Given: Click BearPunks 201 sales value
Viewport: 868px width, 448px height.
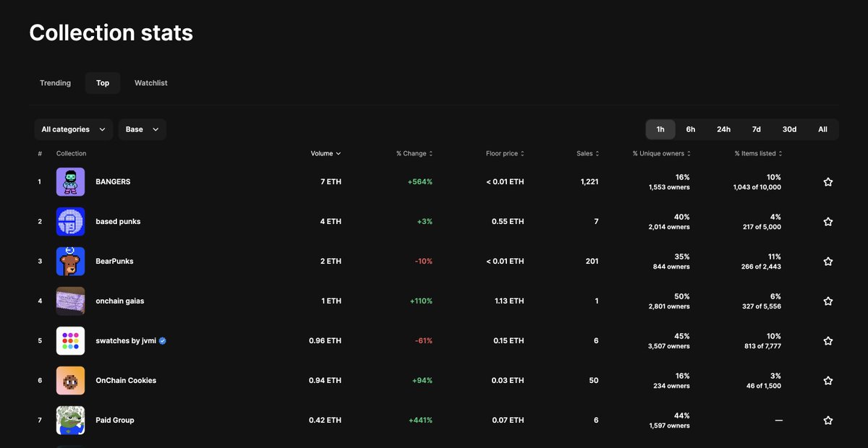Looking at the screenshot, I should (x=592, y=262).
